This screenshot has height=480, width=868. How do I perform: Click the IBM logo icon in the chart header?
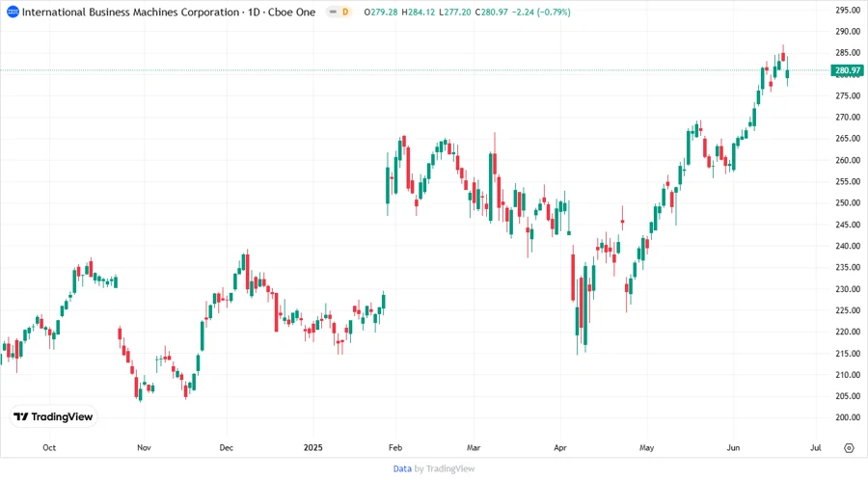click(13, 12)
